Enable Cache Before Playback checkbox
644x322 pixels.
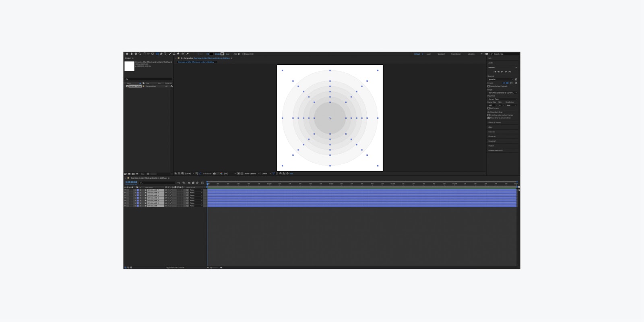489,86
